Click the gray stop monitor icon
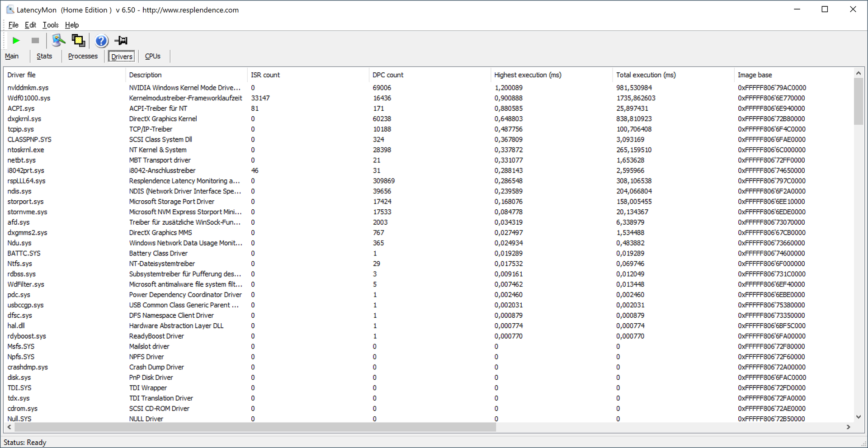 tap(35, 41)
